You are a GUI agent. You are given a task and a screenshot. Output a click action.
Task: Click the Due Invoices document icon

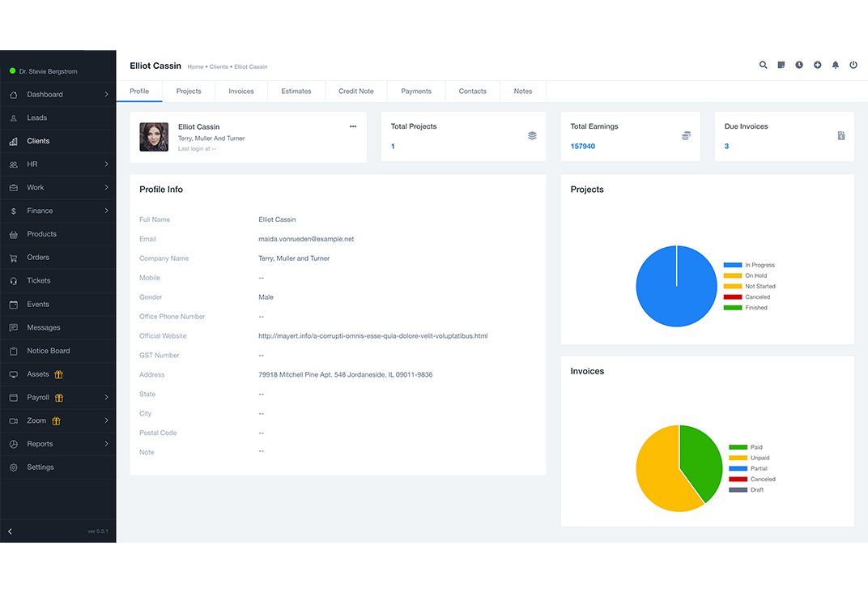coord(840,136)
